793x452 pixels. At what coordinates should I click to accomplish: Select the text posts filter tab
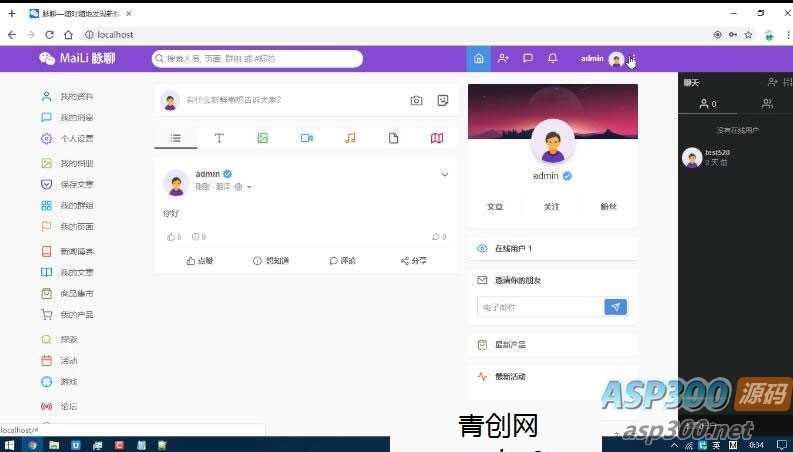point(219,138)
